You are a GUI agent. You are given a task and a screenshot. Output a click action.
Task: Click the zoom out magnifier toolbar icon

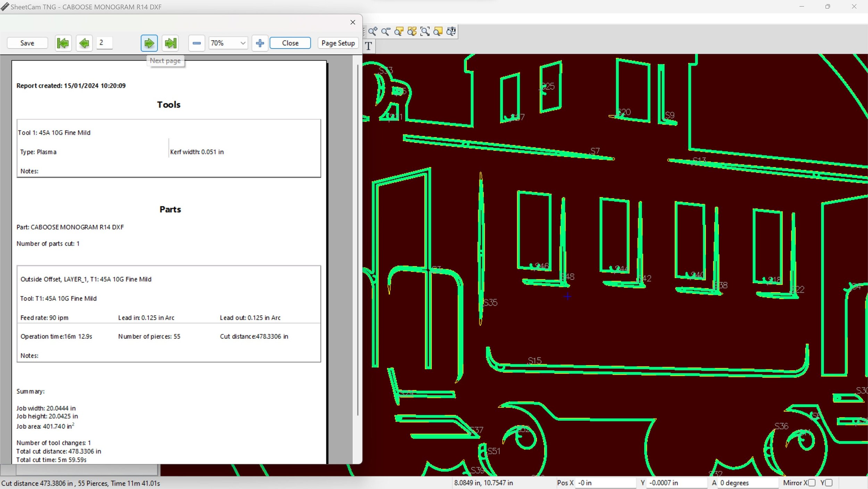pyautogui.click(x=386, y=32)
